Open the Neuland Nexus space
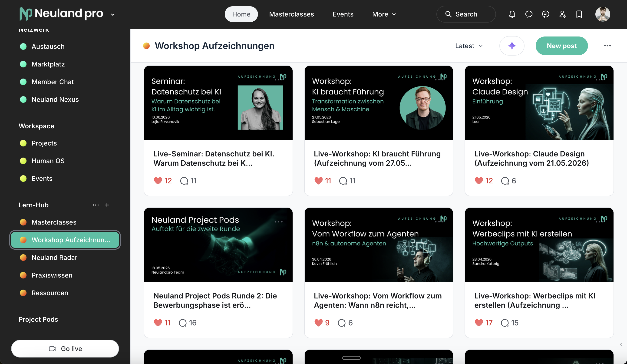This screenshot has width=627, height=364. pos(65,99)
